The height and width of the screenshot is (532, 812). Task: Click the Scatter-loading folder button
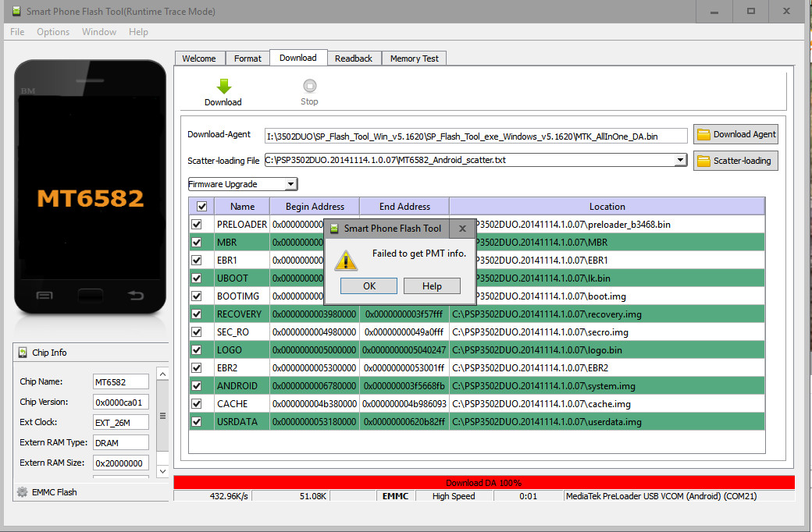[735, 161]
